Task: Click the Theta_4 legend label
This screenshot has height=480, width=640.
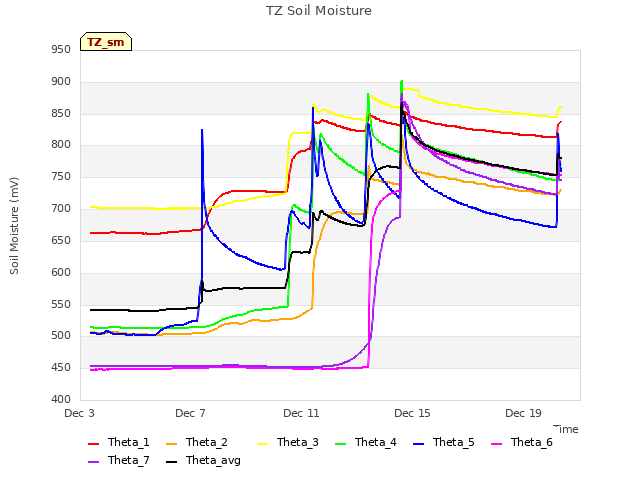Action: click(376, 442)
